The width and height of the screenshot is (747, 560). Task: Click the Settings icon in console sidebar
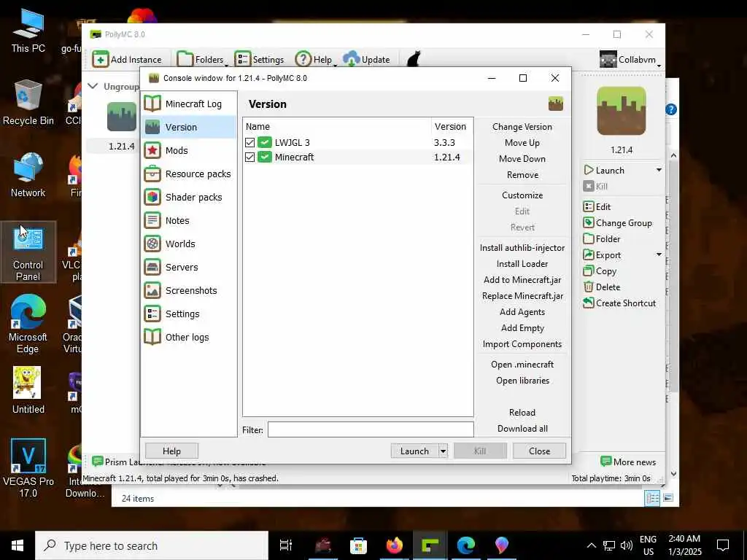pyautogui.click(x=152, y=314)
